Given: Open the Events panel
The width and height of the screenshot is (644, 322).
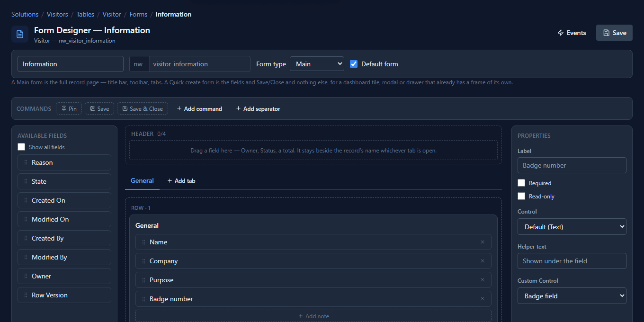Looking at the screenshot, I should [x=572, y=33].
